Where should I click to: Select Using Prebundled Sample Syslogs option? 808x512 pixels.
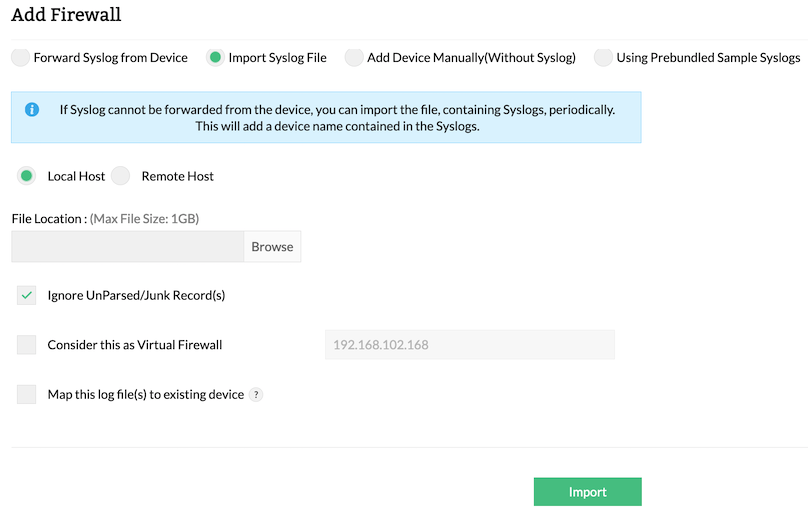click(603, 58)
